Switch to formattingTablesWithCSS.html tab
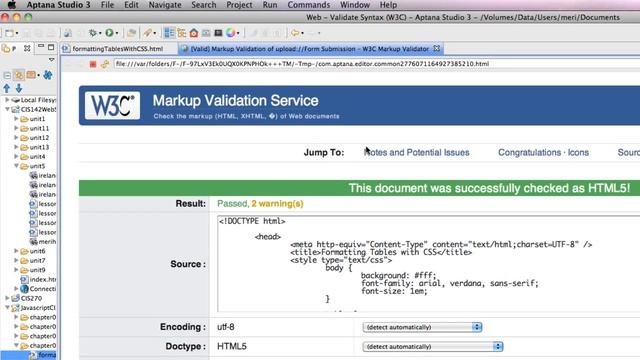Viewport: 640px width, 360px height. click(x=118, y=49)
